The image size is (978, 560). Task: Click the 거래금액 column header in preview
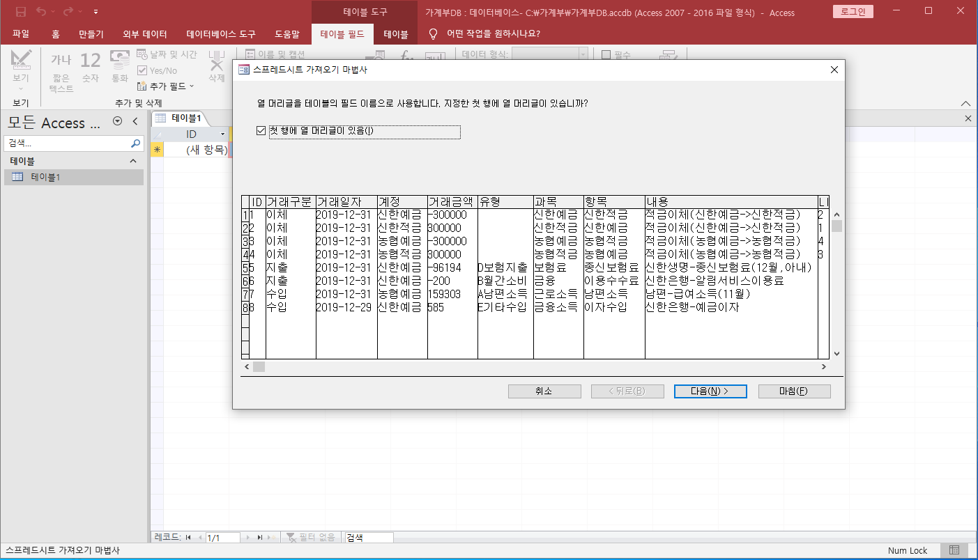tap(452, 202)
